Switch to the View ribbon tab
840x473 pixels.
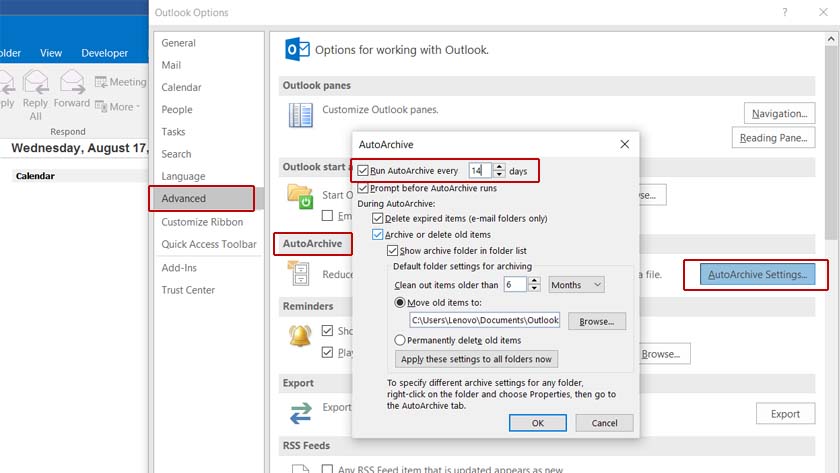click(51, 53)
